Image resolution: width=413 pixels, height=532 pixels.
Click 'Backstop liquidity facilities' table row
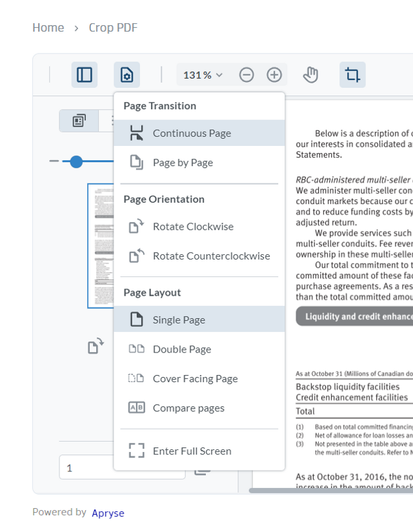pyautogui.click(x=354, y=387)
